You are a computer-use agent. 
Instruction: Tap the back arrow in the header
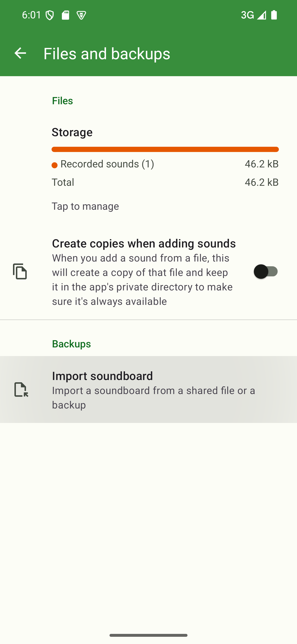point(20,53)
